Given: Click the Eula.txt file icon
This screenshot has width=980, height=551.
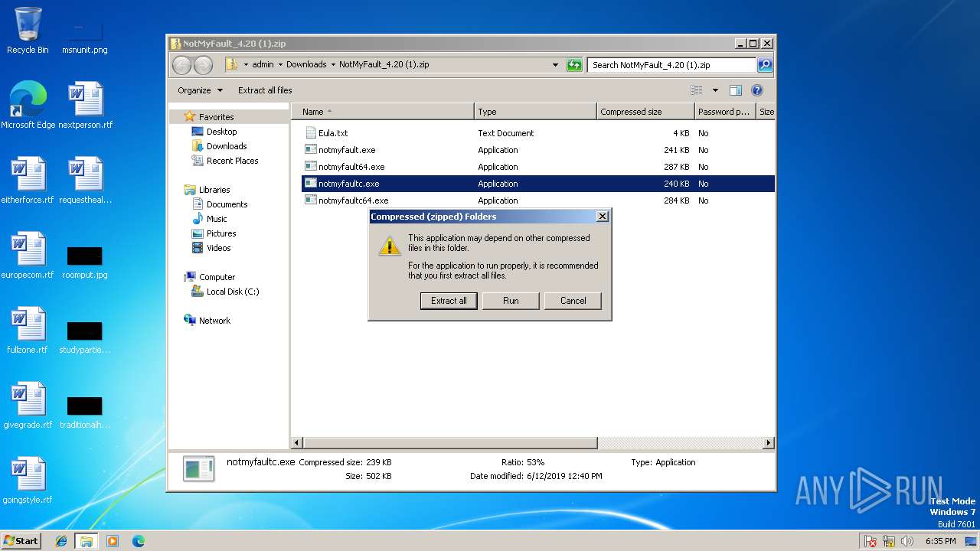Looking at the screenshot, I should [x=311, y=132].
